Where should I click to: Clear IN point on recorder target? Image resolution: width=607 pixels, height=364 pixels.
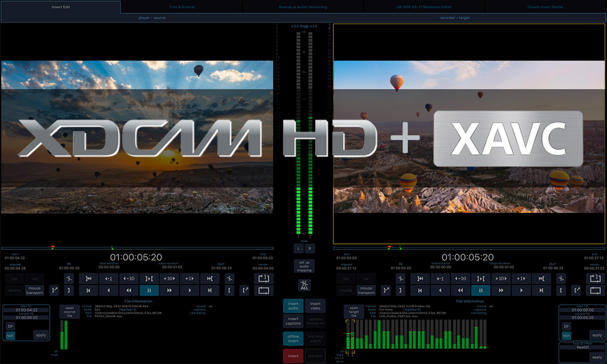(x=400, y=278)
